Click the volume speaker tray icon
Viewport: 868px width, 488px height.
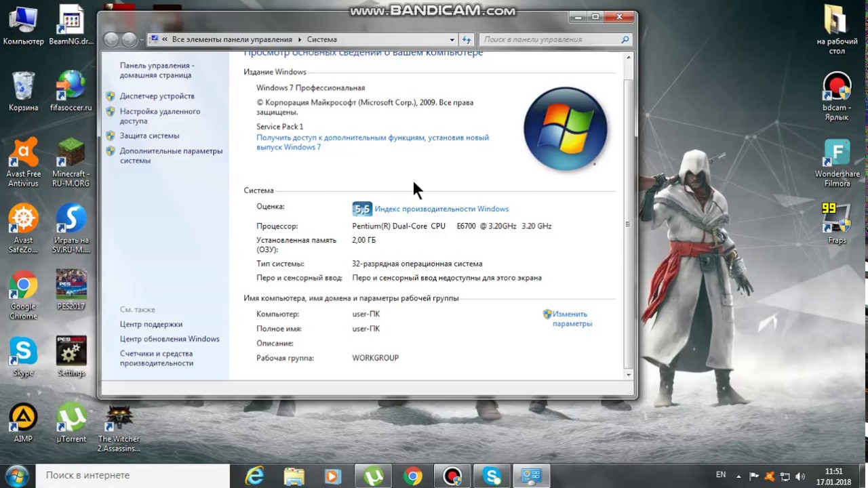coord(800,476)
